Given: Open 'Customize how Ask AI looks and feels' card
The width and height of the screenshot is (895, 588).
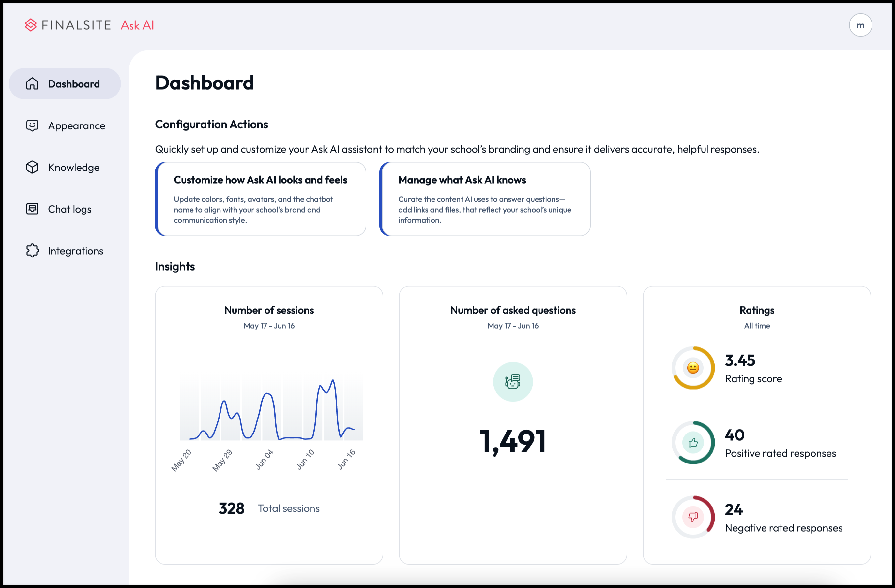Looking at the screenshot, I should point(261,199).
